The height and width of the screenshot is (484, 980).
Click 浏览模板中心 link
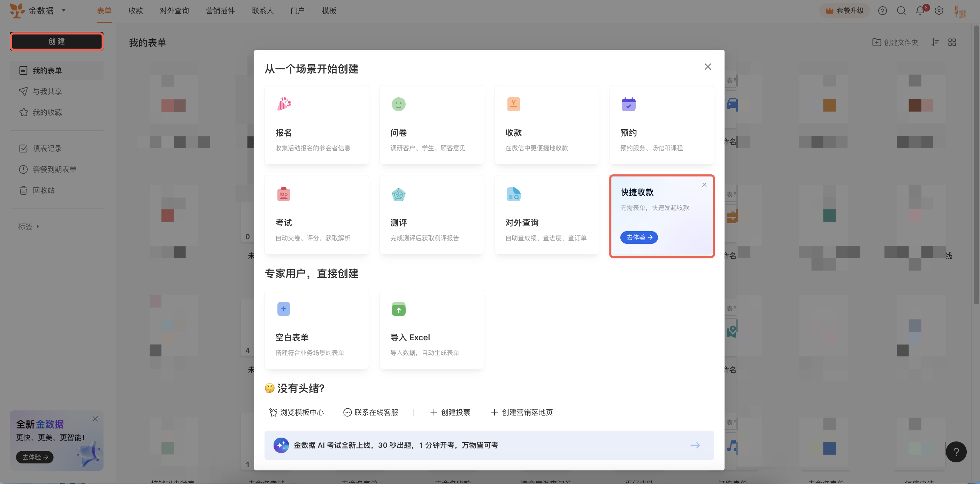coord(296,413)
